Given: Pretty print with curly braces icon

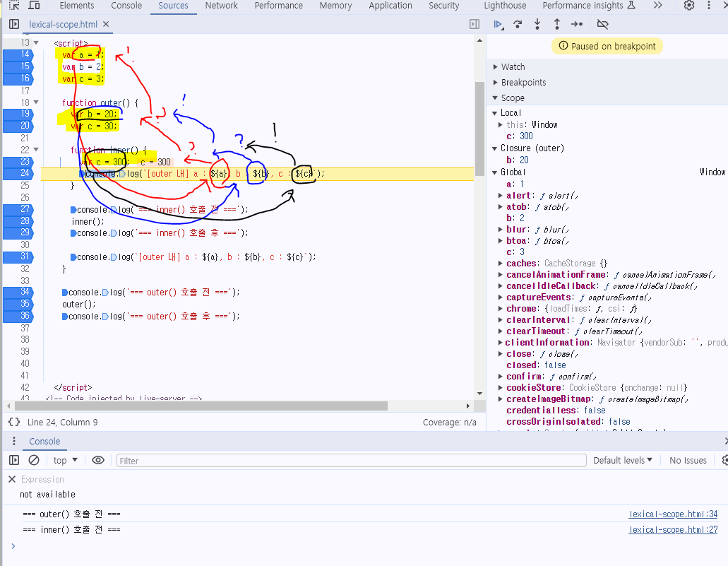Looking at the screenshot, I should tap(14, 422).
